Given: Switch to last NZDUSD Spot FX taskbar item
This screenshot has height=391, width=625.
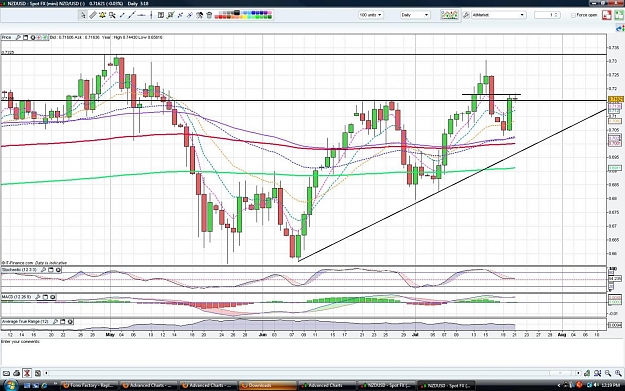Looking at the screenshot, I should [x=446, y=385].
